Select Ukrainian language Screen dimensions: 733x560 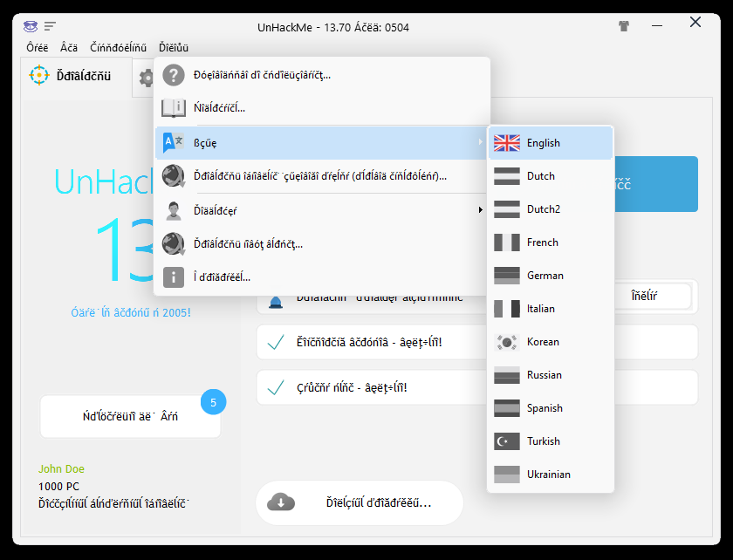tap(551, 475)
